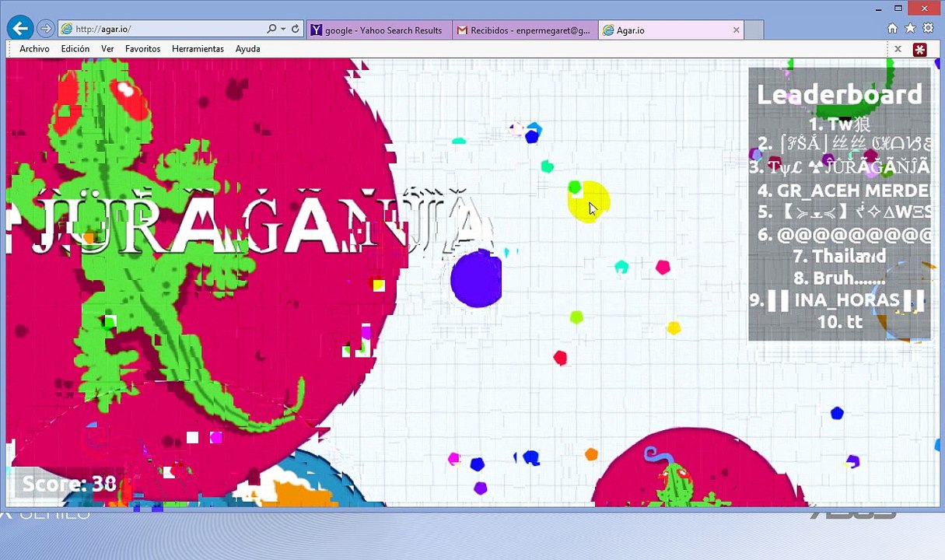This screenshot has width=945, height=560.
Task: Open the Herramientas menu
Action: 198,49
